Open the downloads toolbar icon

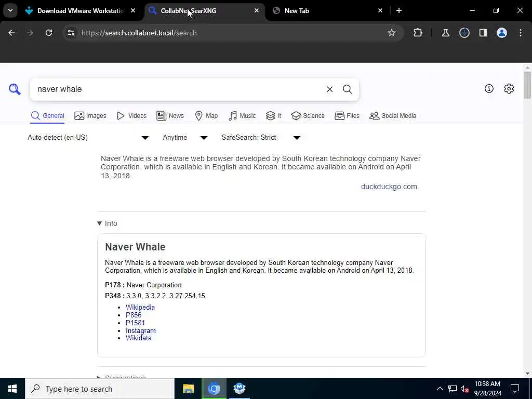[464, 33]
